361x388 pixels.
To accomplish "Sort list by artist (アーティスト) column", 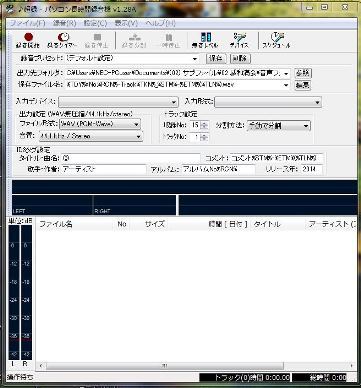I will point(331,224).
